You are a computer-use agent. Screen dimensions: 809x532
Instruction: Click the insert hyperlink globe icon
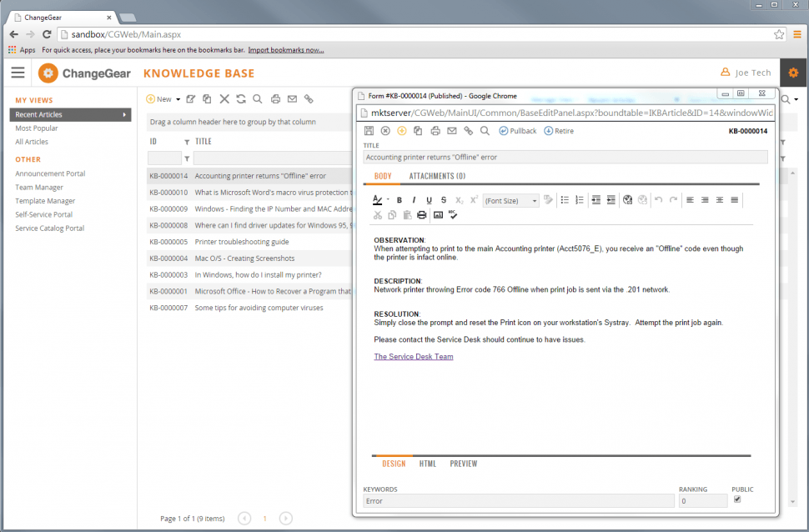coord(627,200)
